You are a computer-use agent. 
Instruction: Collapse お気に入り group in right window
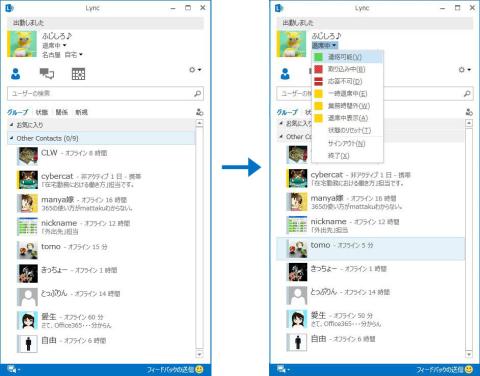(281, 123)
